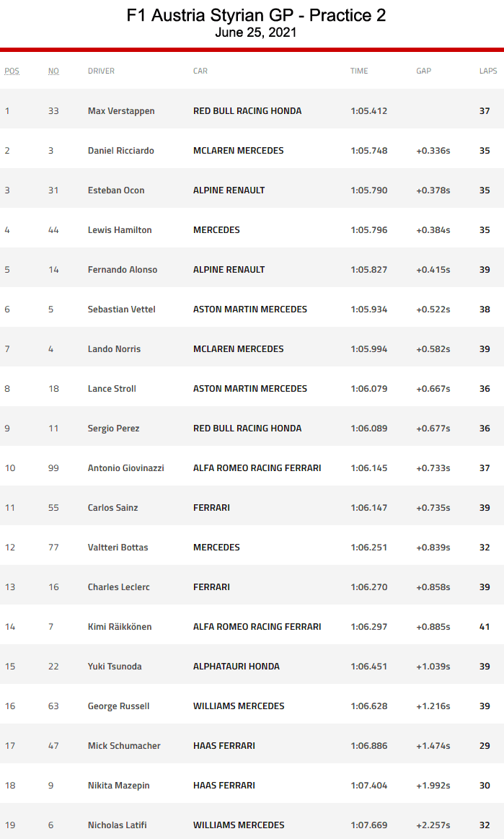Screen dimensions: 504x839
Task: Click George Russell's name
Action: pyautogui.click(x=119, y=706)
